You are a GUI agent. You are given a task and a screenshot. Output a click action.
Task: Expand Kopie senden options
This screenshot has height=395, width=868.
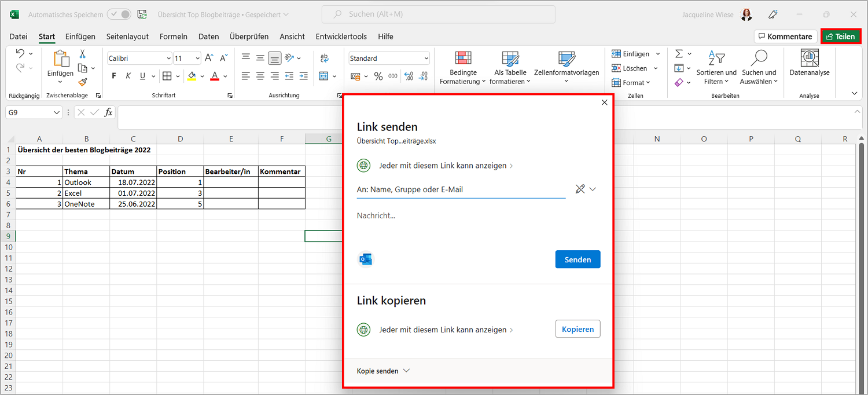click(384, 371)
